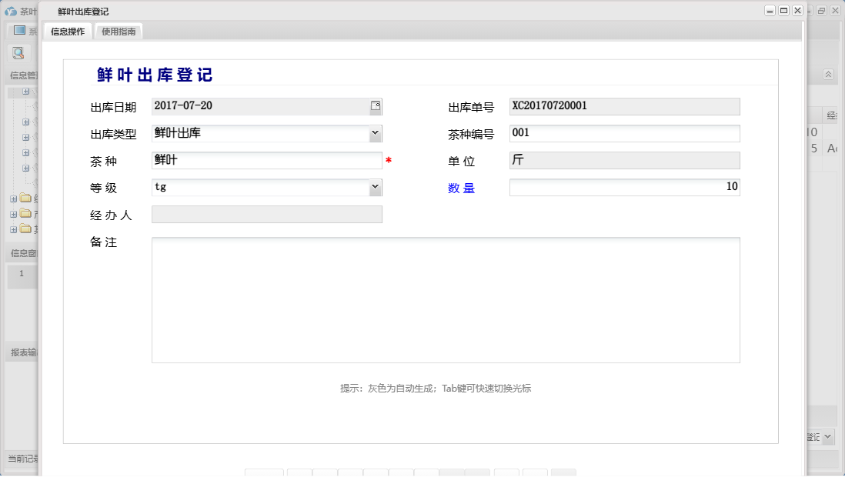Collapse the right panel via double-chevron icon
This screenshot has width=845, height=504.
point(828,75)
